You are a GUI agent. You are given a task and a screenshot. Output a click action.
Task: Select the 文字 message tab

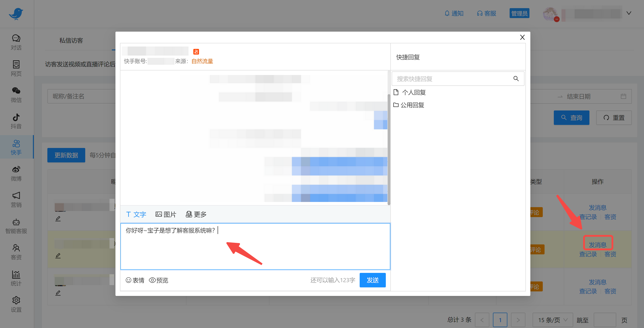point(136,214)
